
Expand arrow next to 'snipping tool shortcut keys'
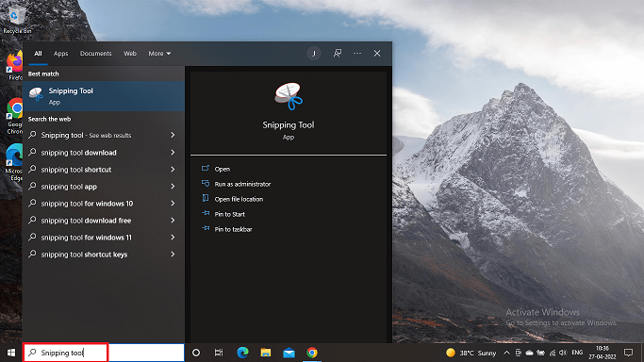point(173,255)
